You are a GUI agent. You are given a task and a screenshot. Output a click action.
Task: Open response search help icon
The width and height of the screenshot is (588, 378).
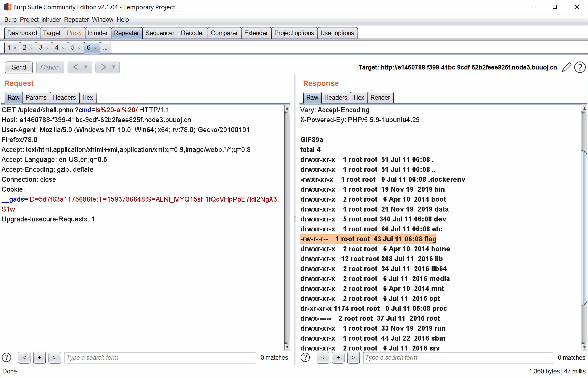click(x=305, y=357)
